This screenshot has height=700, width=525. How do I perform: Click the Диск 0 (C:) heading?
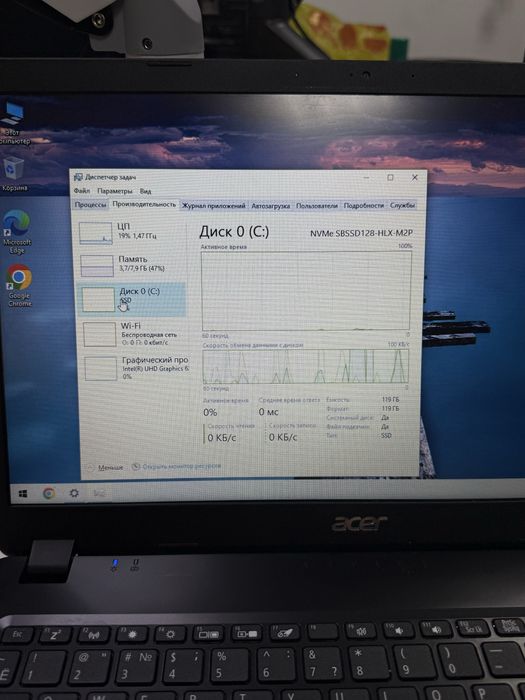point(234,231)
